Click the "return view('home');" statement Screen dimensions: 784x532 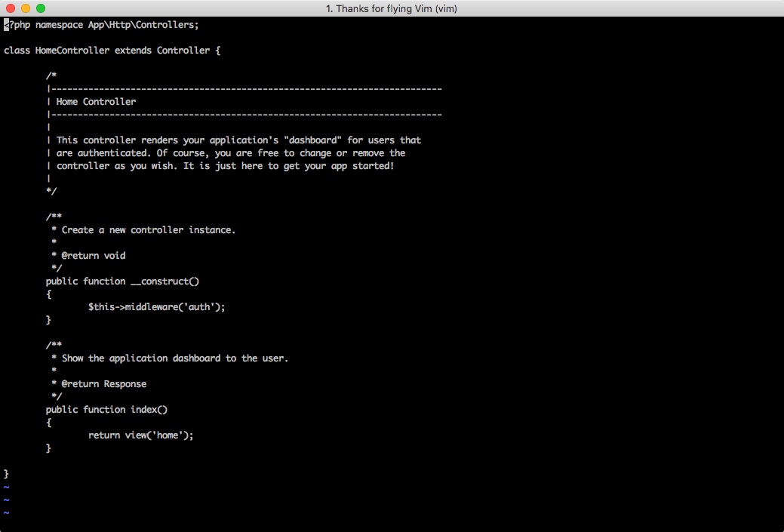(141, 435)
